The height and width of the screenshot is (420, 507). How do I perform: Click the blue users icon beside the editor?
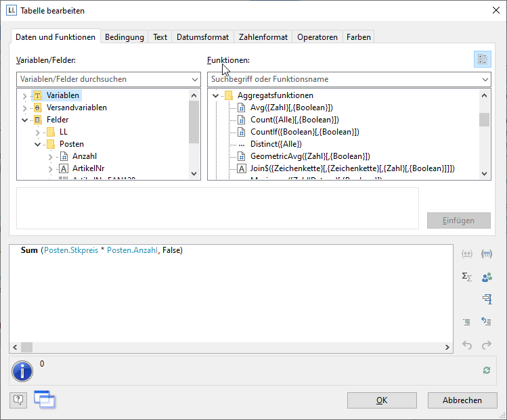point(486,277)
